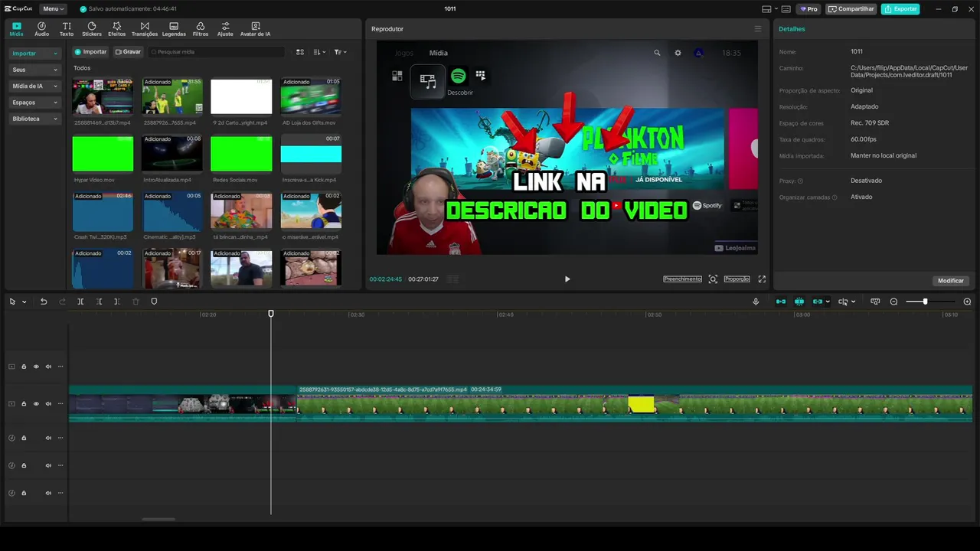Screen dimensions: 980x551
Task: Click the Preenchimento toggle in player
Action: pos(682,279)
